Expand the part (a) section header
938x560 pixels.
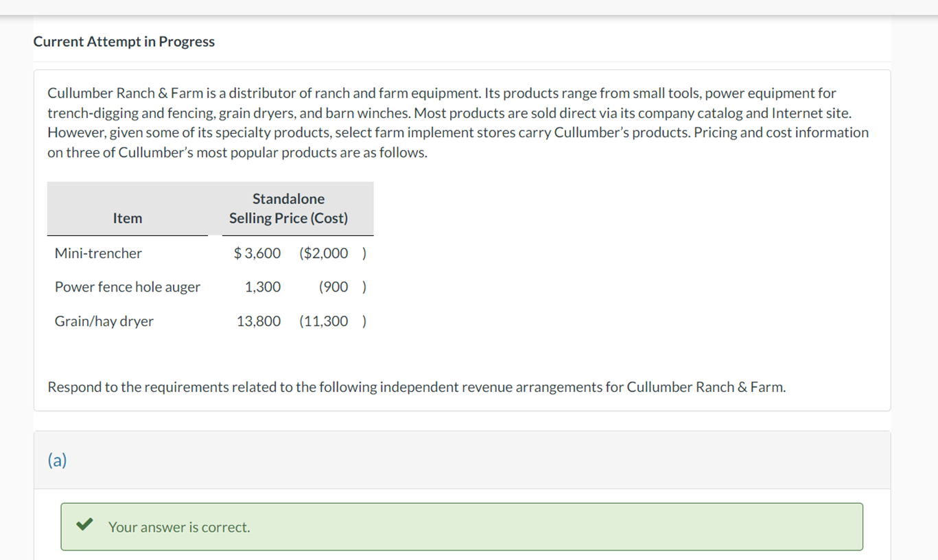coord(58,460)
